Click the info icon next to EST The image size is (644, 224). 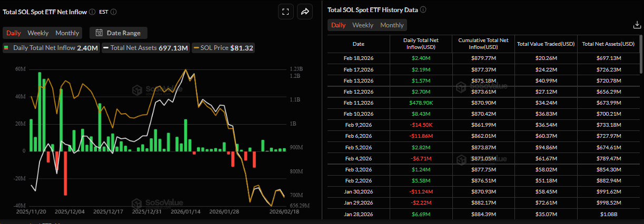click(x=114, y=12)
